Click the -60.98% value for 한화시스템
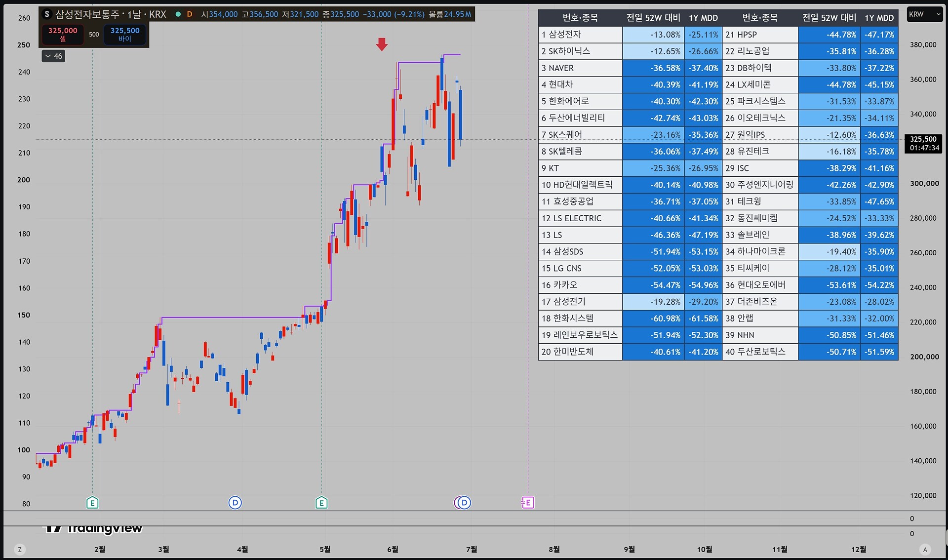948x560 pixels. pyautogui.click(x=653, y=319)
